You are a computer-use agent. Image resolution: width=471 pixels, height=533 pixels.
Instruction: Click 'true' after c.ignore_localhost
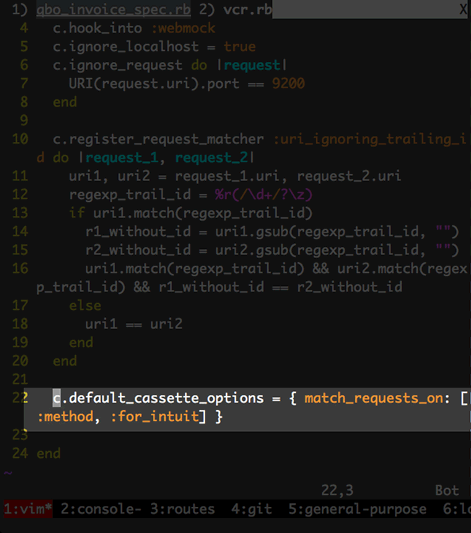point(240,47)
